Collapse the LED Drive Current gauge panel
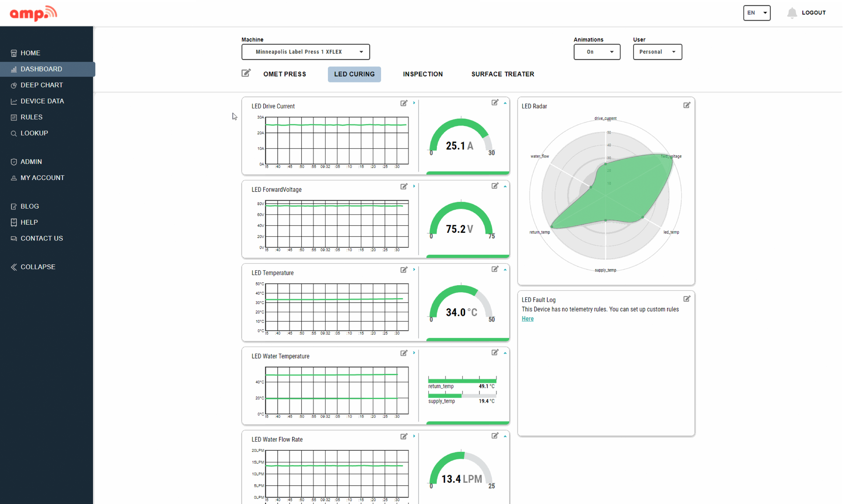The image size is (852, 504). point(505,103)
